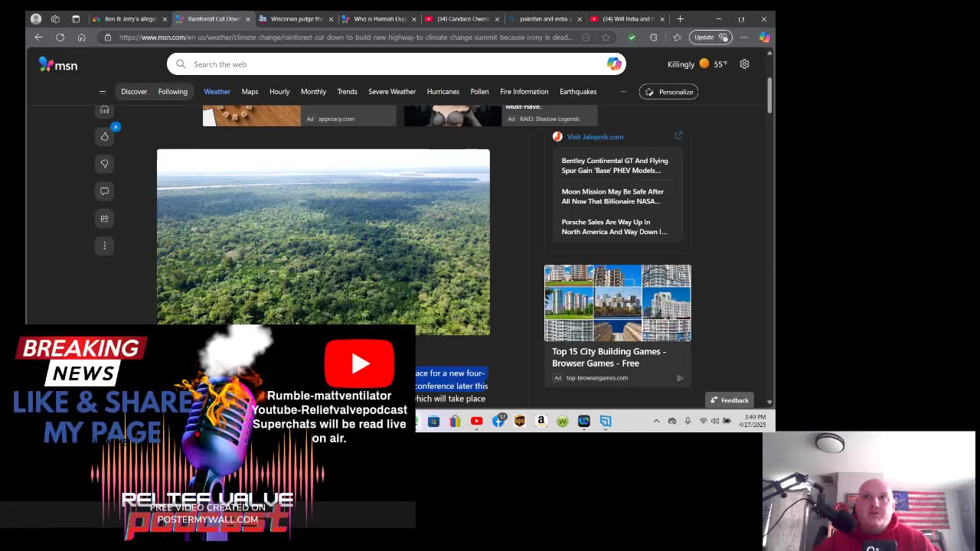Open article comments icon
This screenshot has height=551, width=980.
coord(105,191)
